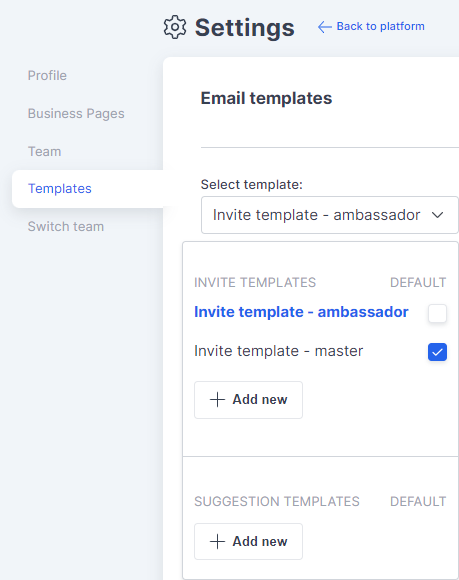Add new suggestion template
459x580 pixels.
coord(249,542)
